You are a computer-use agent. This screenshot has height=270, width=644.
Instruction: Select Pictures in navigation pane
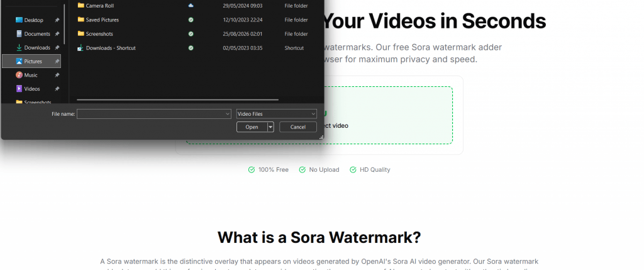[31, 61]
